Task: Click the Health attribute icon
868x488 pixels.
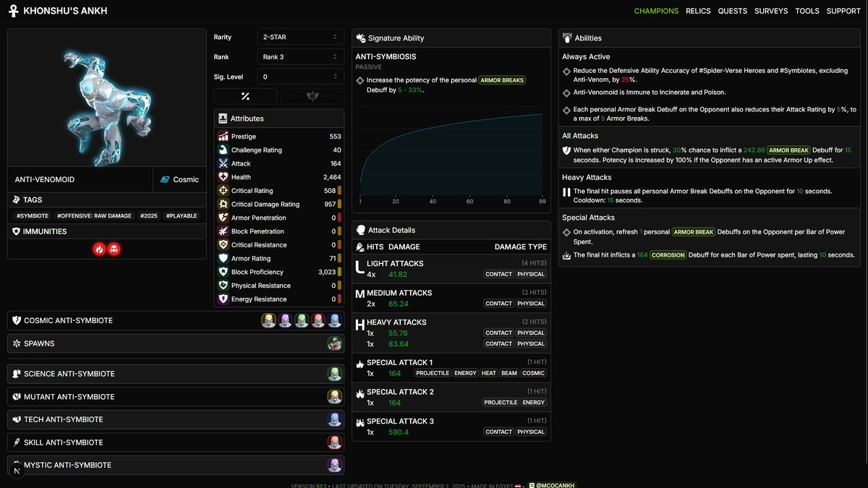Action: point(224,176)
